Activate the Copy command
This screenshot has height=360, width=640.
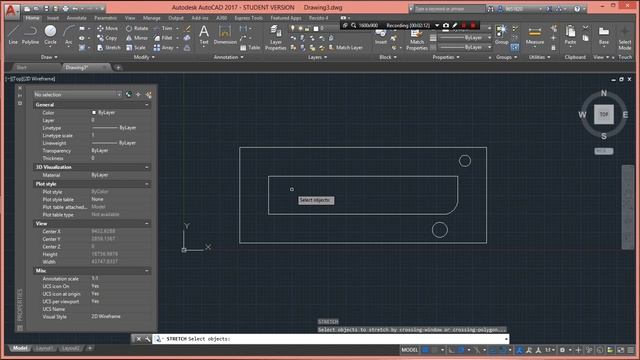tap(107, 38)
